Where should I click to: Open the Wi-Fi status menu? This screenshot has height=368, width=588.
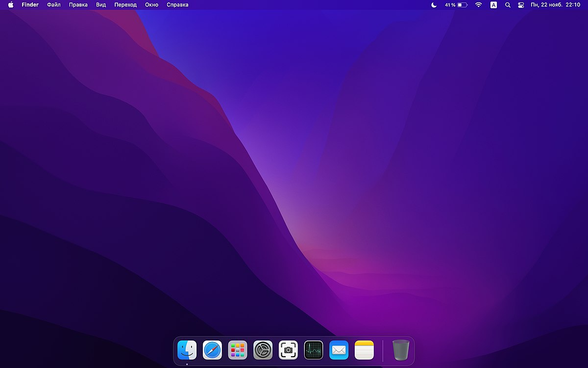(478, 5)
